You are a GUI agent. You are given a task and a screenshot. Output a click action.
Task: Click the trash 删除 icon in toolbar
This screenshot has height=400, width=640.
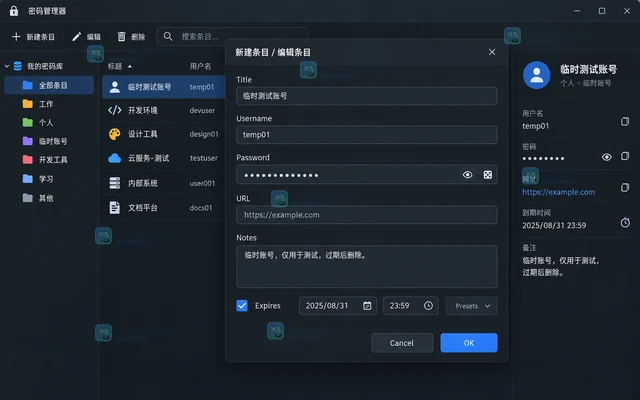click(122, 37)
